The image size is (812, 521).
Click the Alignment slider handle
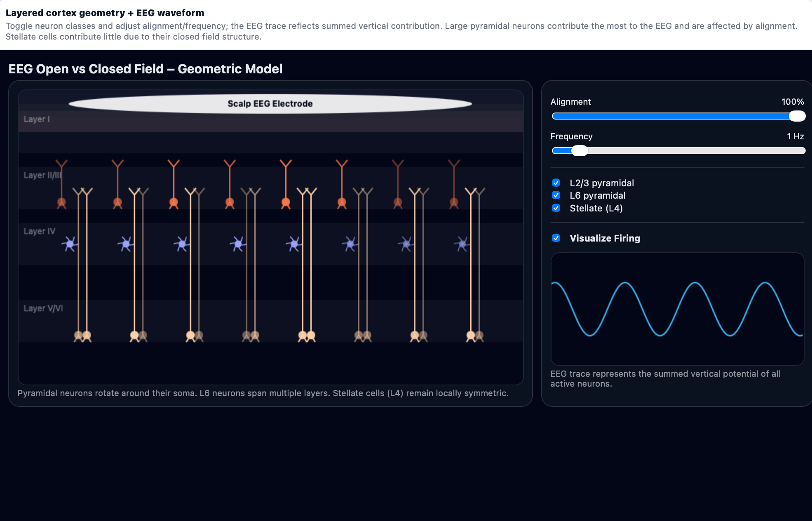click(x=797, y=116)
